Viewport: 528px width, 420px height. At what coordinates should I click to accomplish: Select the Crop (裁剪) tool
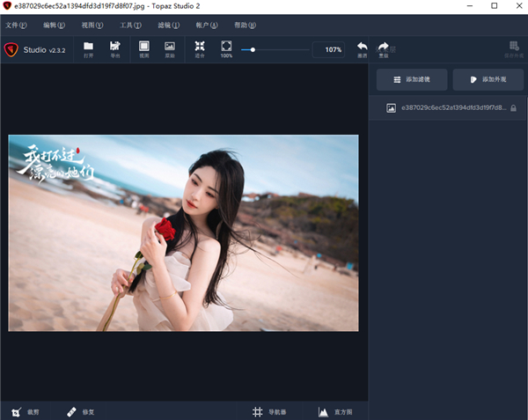25,411
